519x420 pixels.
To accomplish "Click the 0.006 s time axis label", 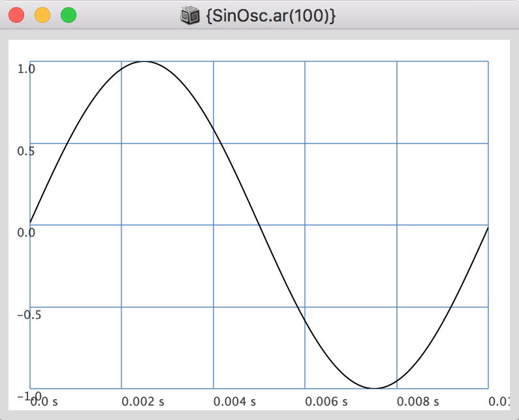I will point(326,401).
